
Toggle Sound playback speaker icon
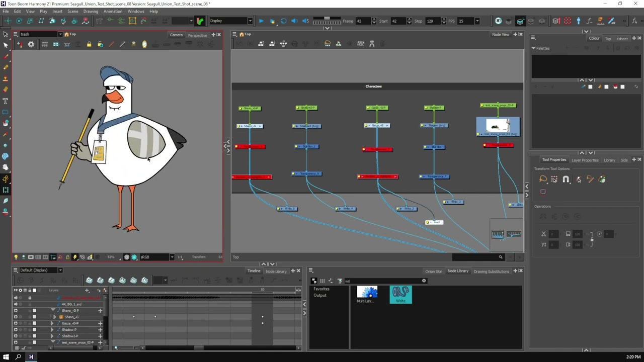294,21
